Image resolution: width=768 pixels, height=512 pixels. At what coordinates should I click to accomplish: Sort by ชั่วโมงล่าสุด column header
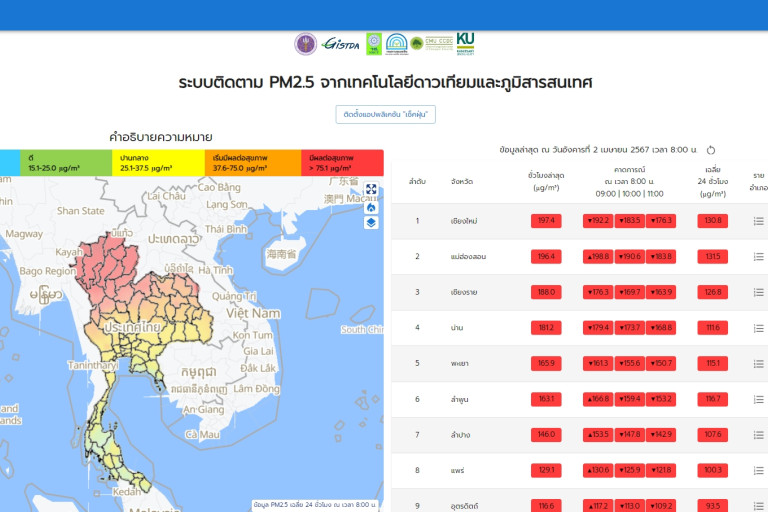[547, 181]
